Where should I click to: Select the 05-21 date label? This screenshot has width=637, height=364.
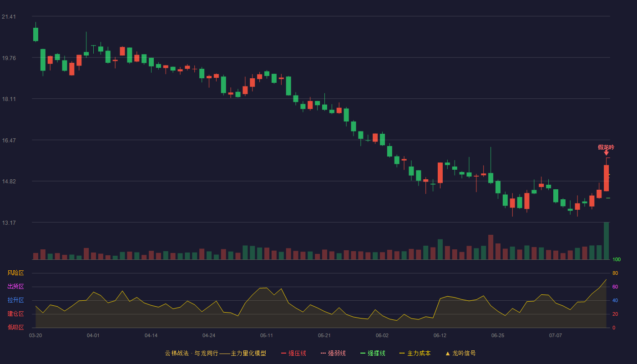pyautogui.click(x=324, y=335)
